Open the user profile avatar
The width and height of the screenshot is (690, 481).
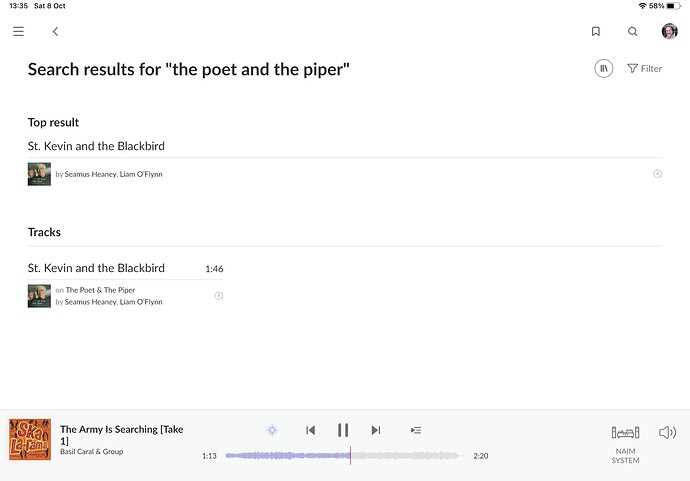click(670, 31)
